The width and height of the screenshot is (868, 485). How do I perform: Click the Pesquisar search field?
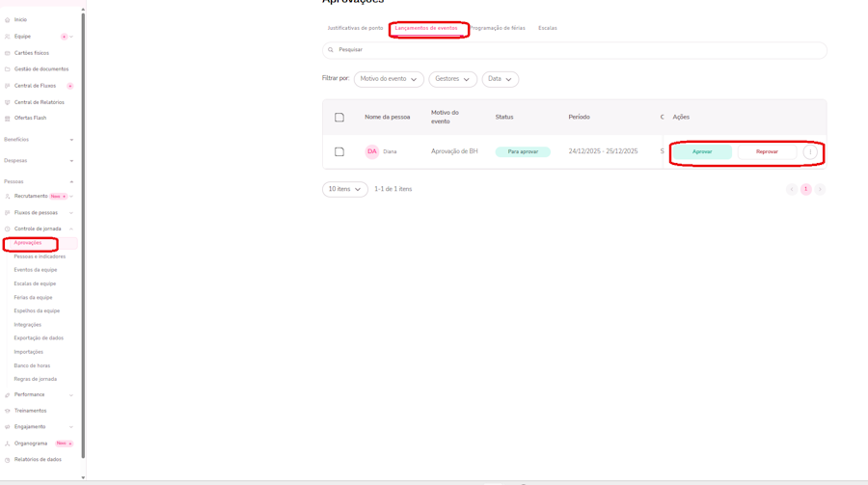[x=575, y=50]
